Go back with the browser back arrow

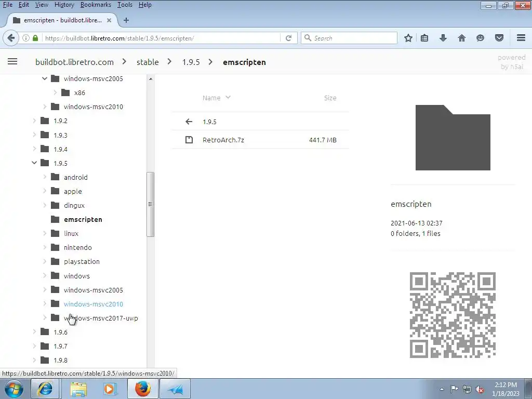pos(11,38)
